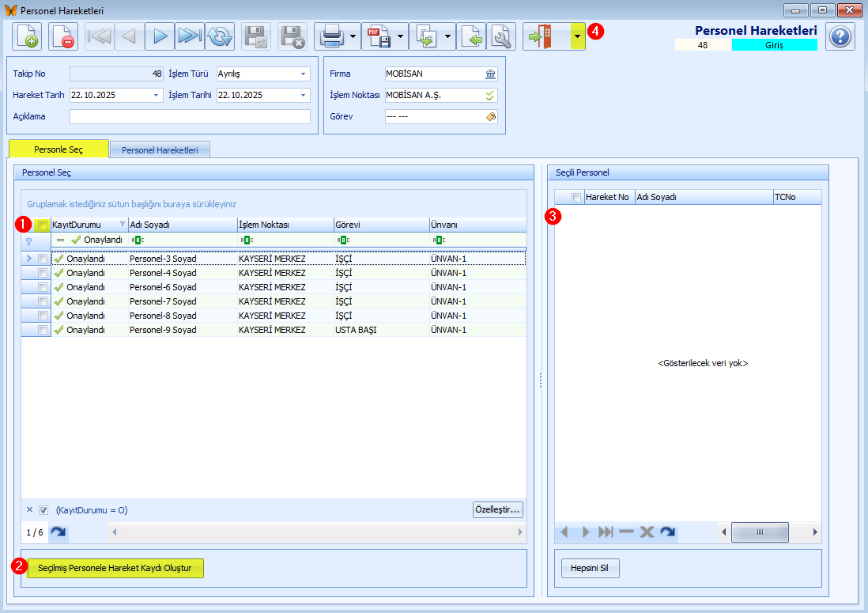This screenshot has height=613, width=868.
Task: Click the blue help question mark
Action: [840, 36]
